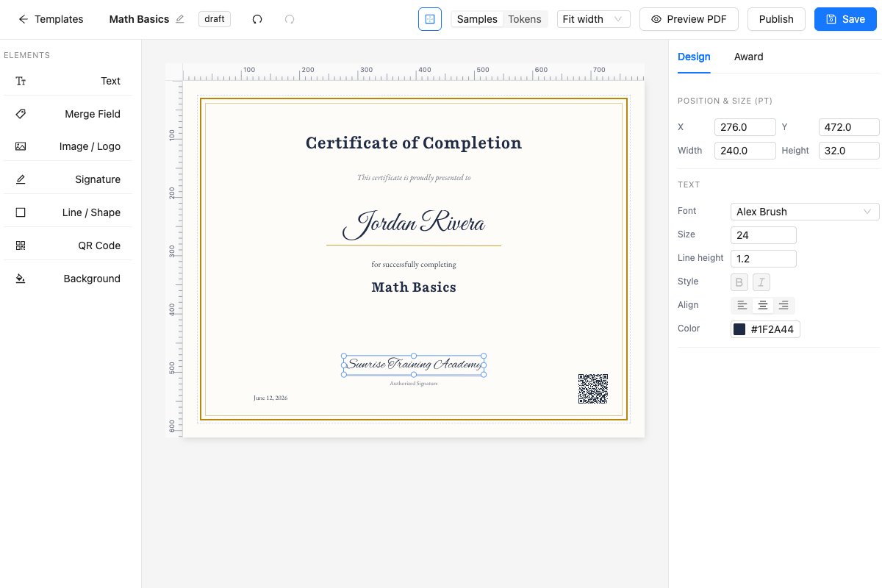Toggle the grid guides button
This screenshot has height=588, width=882.
(430, 19)
